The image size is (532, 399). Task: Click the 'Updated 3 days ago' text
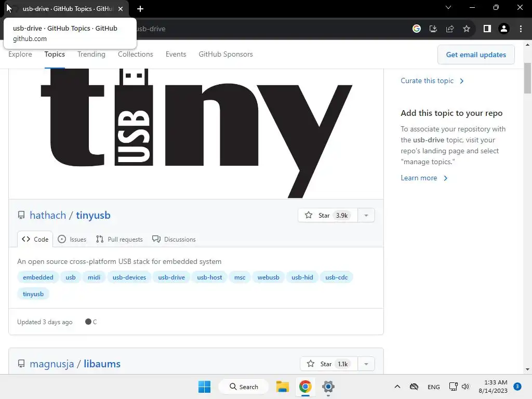pyautogui.click(x=45, y=322)
